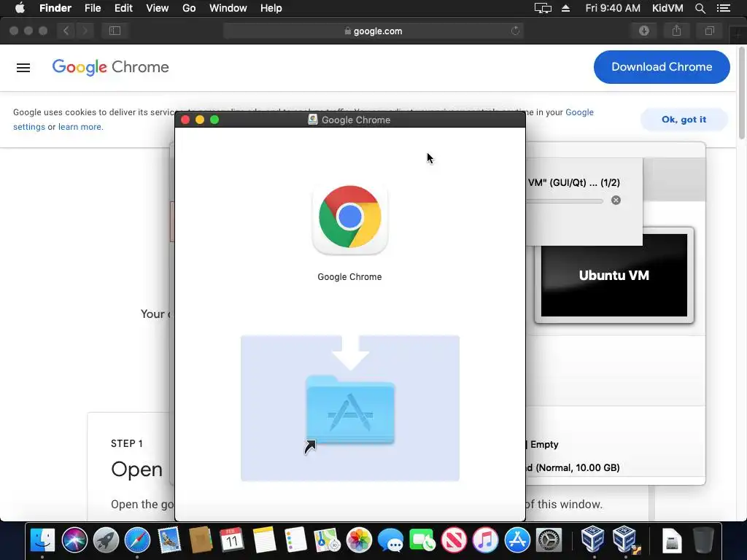Click the Applications folder shortcut in the installer
The width and height of the screenshot is (747, 560).
click(x=350, y=410)
